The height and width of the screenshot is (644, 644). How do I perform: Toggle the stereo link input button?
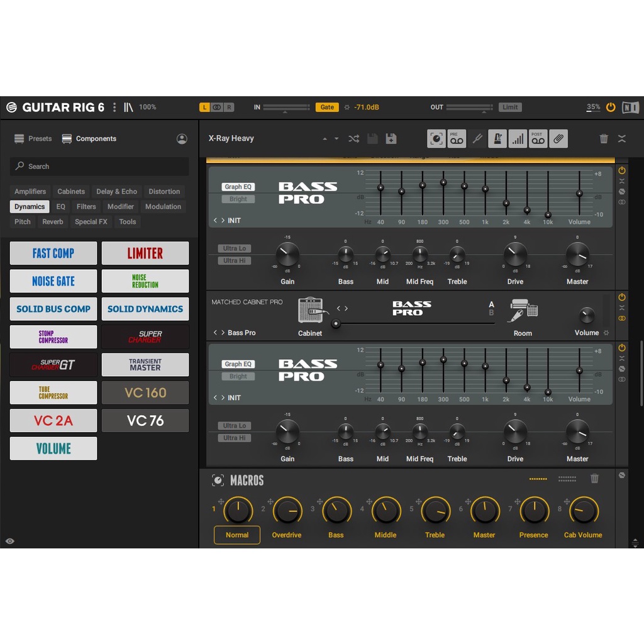click(217, 107)
